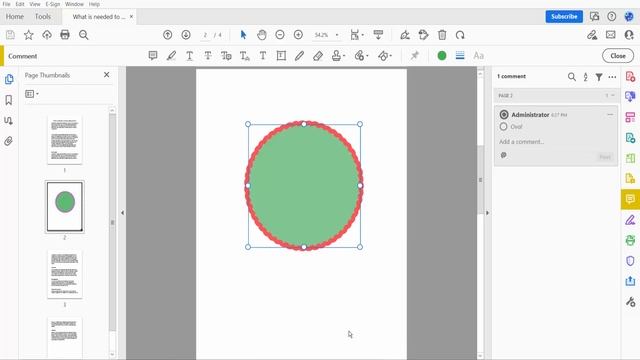Collapse the right comments pane arrow

(x=487, y=213)
